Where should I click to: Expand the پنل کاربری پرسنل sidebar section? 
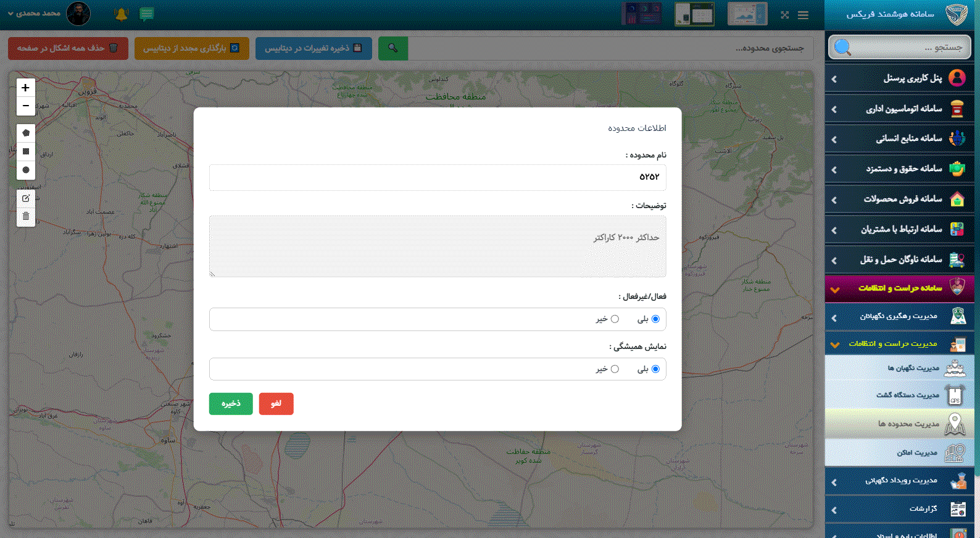[x=899, y=78]
